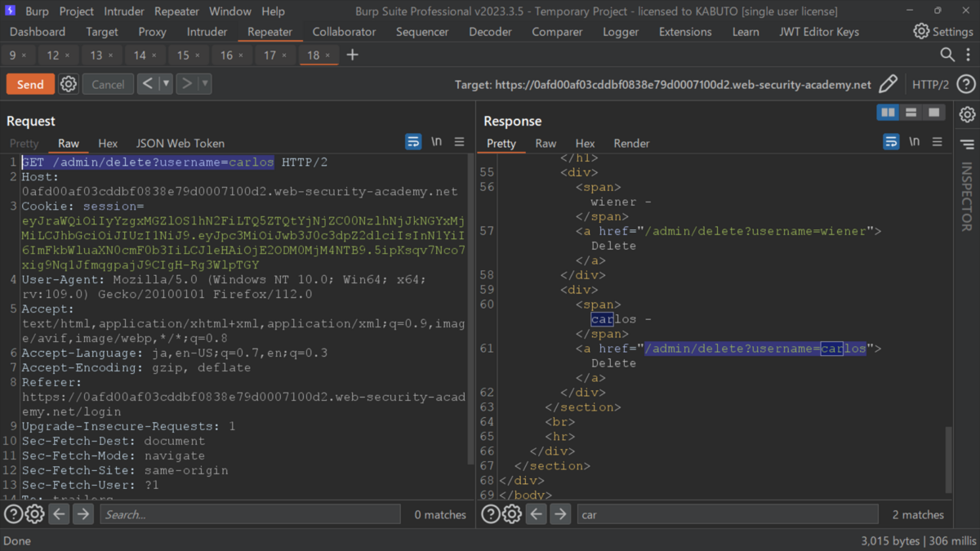This screenshot has height=551, width=980.
Task: Show Request JSON Web Token view
Action: [x=180, y=143]
